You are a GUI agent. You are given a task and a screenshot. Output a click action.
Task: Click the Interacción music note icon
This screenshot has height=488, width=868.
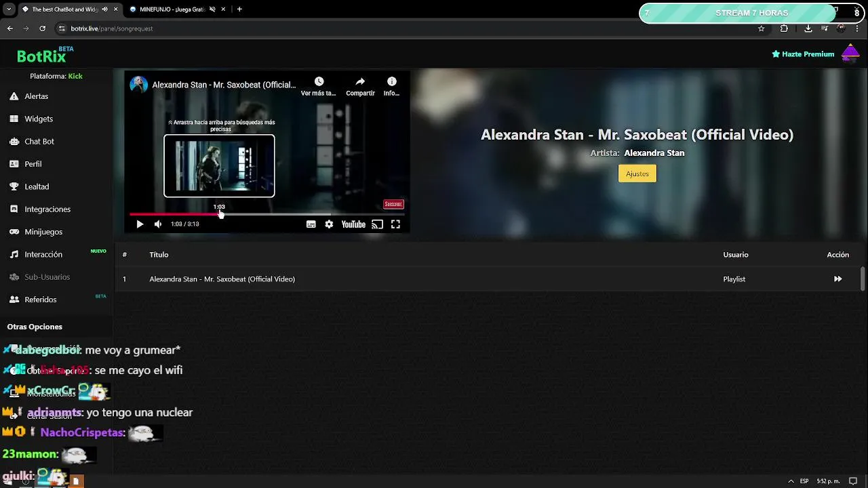(14, 254)
